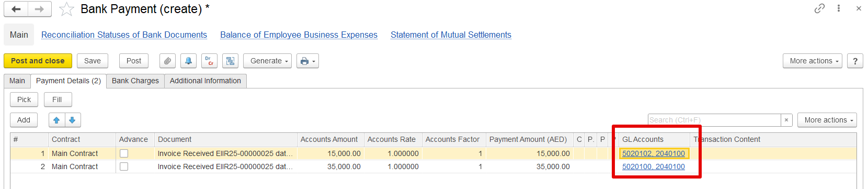Click the Pick button
The image size is (868, 189).
pos(24,99)
